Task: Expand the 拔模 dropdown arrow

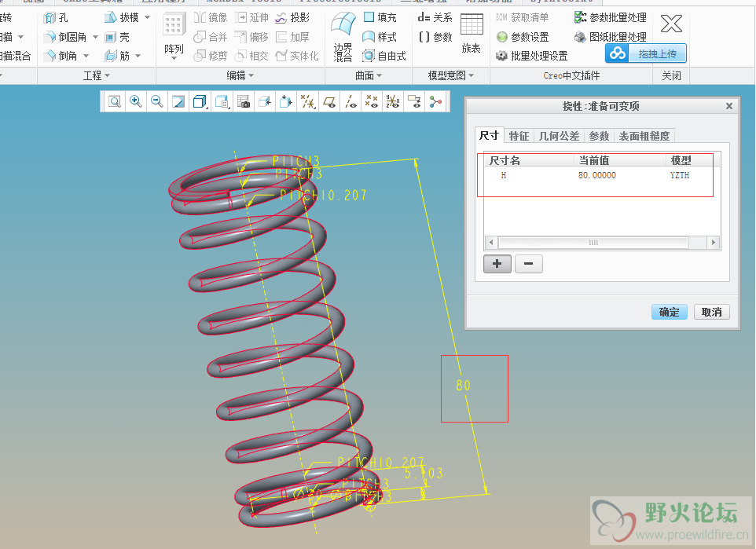Action: point(148,18)
